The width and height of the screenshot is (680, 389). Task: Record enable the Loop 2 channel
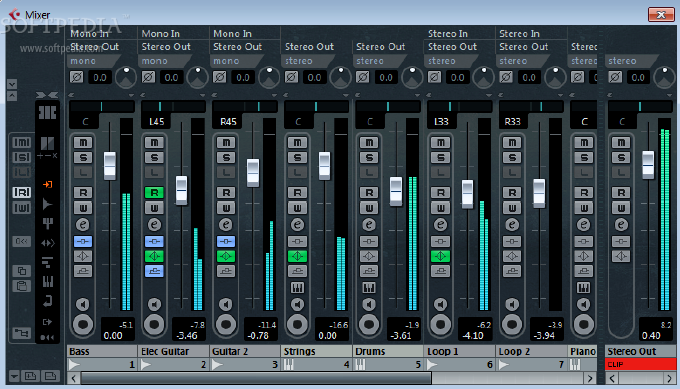point(512,324)
